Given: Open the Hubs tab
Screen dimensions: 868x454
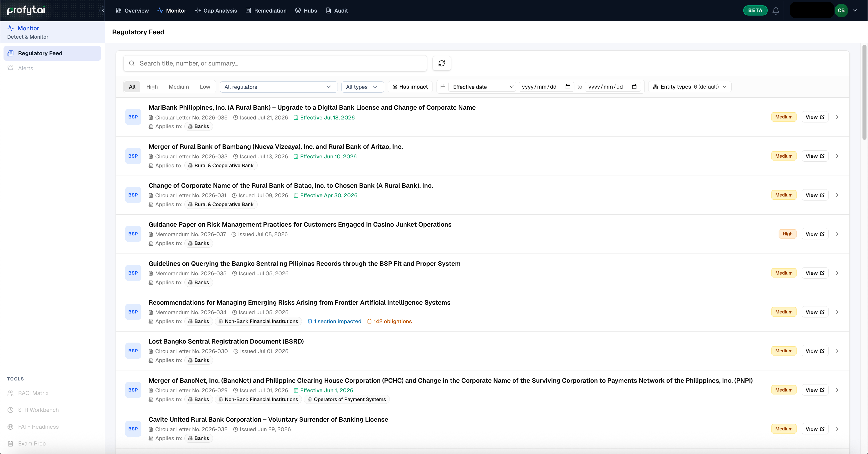Looking at the screenshot, I should coord(306,11).
